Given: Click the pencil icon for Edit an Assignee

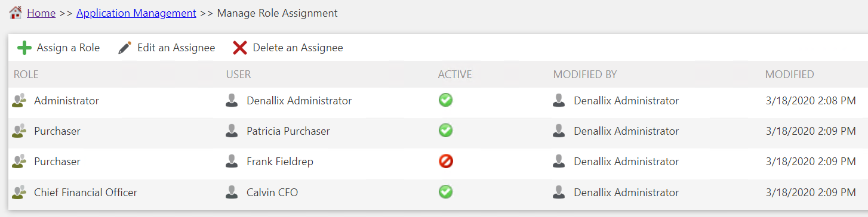Looking at the screenshot, I should 125,48.
